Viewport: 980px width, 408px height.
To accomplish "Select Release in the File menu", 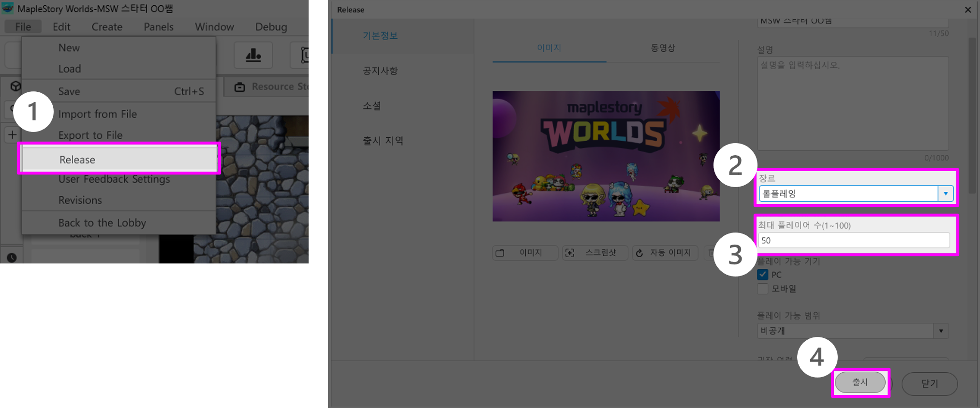I will coord(119,159).
